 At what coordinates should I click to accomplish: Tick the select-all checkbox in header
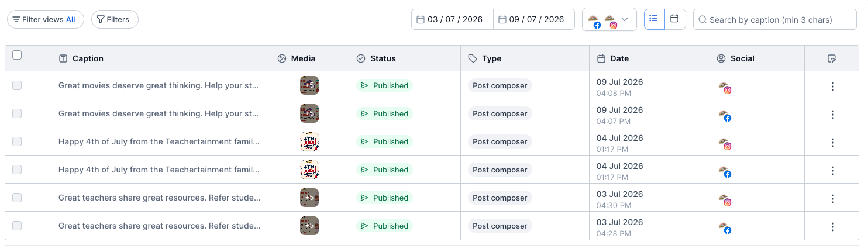pyautogui.click(x=17, y=55)
